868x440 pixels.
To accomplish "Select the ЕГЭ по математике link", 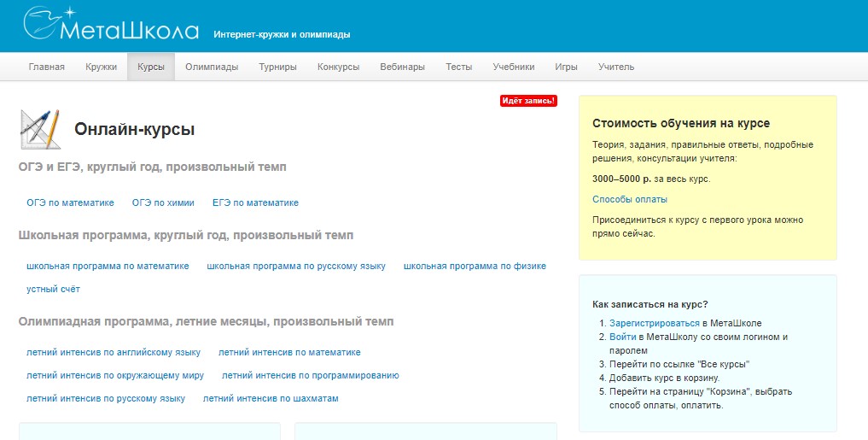I will tap(255, 203).
